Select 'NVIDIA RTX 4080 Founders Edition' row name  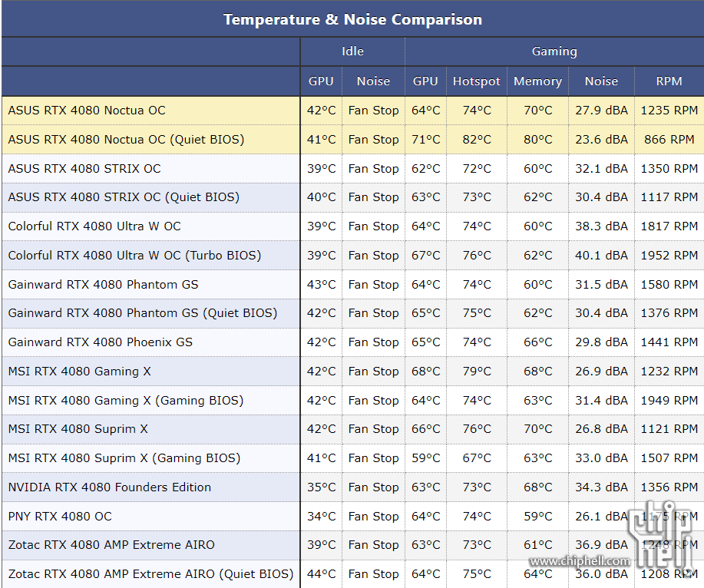(110, 487)
